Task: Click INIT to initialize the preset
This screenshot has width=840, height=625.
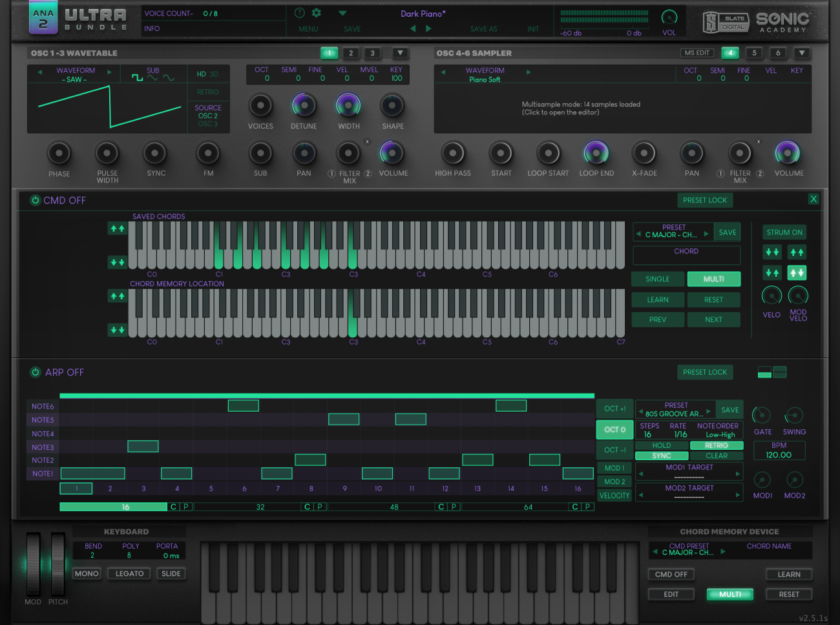Action: coord(533,29)
